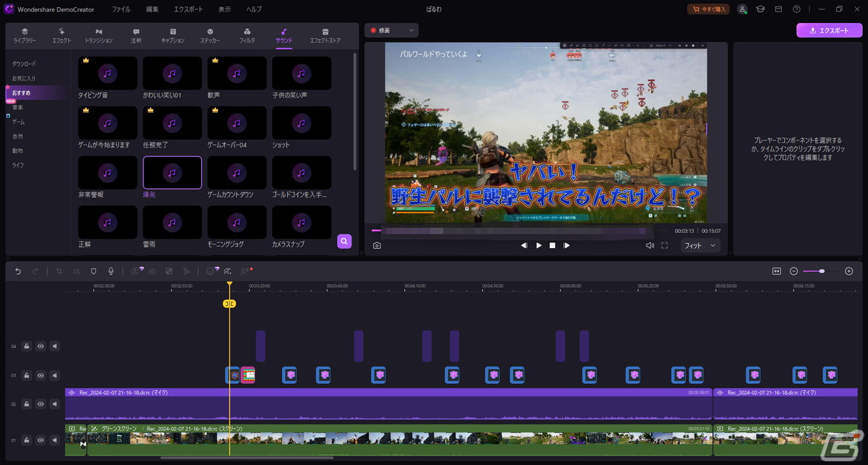Adjust the timeline zoom slider
Image resolution: width=868 pixels, height=465 pixels.
pyautogui.click(x=821, y=271)
